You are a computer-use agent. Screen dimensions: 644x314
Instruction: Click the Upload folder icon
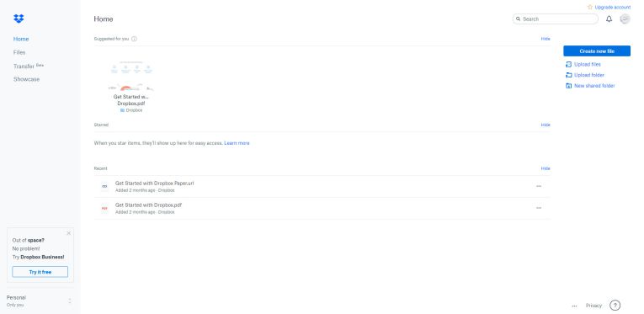point(568,75)
